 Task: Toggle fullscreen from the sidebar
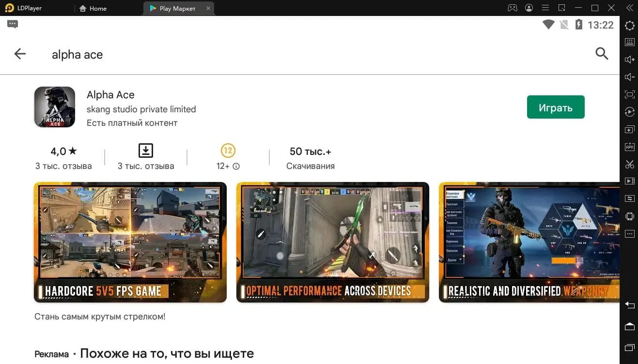pos(630,94)
